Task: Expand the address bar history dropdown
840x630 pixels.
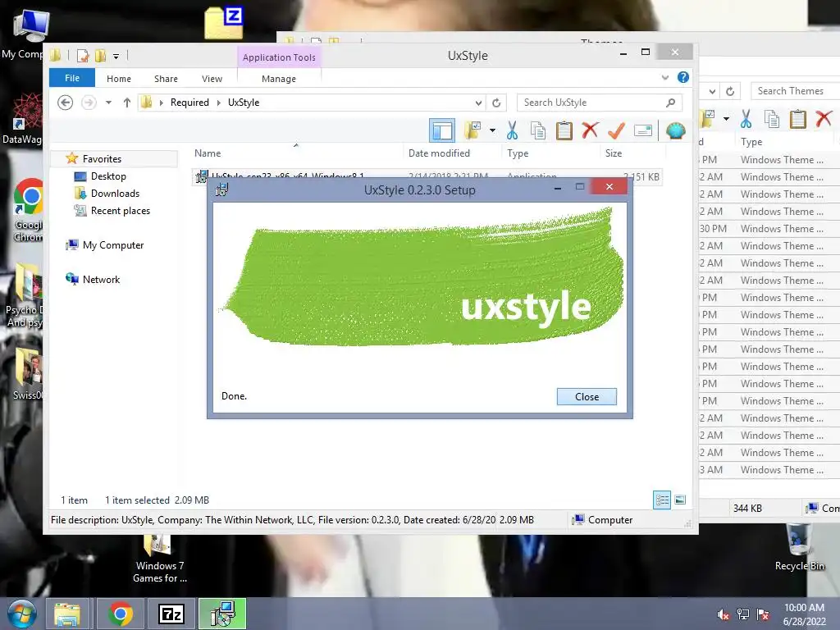Action: tap(478, 103)
